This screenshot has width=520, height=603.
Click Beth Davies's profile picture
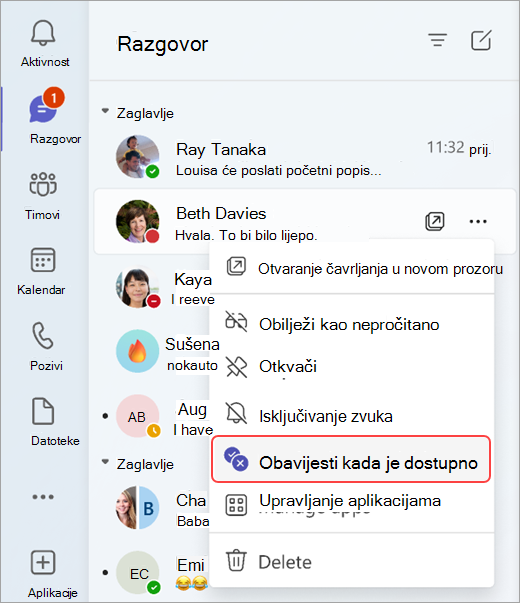click(137, 221)
